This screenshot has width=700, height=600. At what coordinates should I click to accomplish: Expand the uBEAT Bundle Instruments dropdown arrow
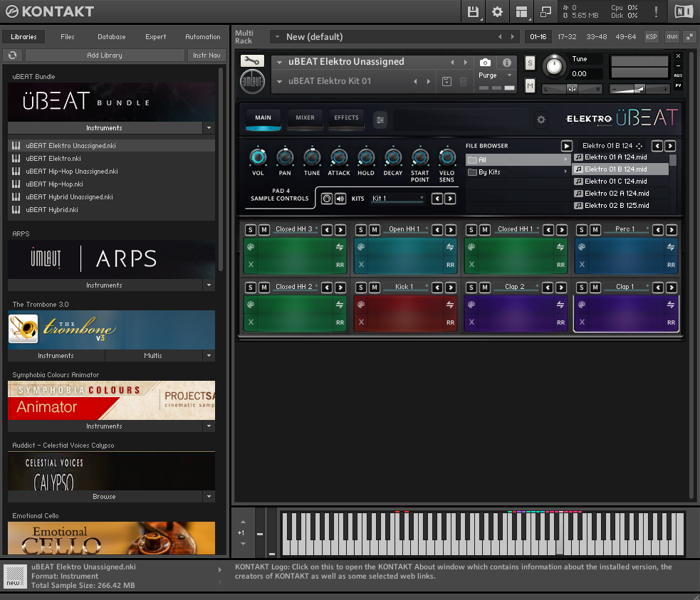pos(209,128)
